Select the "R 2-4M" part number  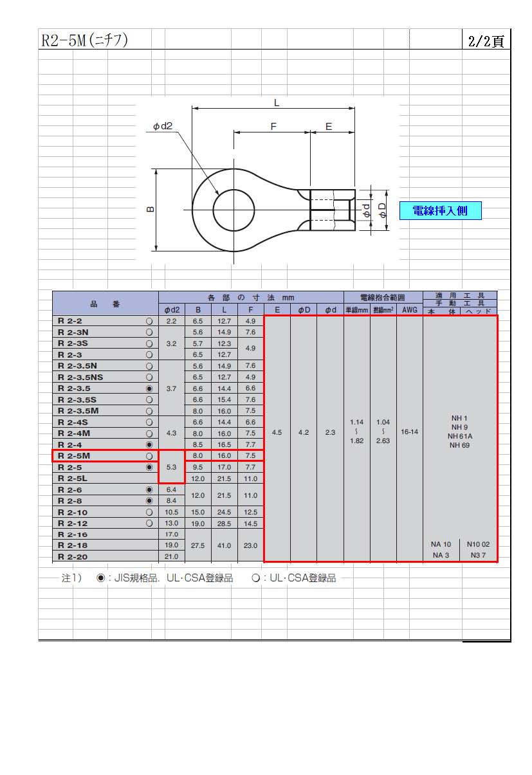73,433
